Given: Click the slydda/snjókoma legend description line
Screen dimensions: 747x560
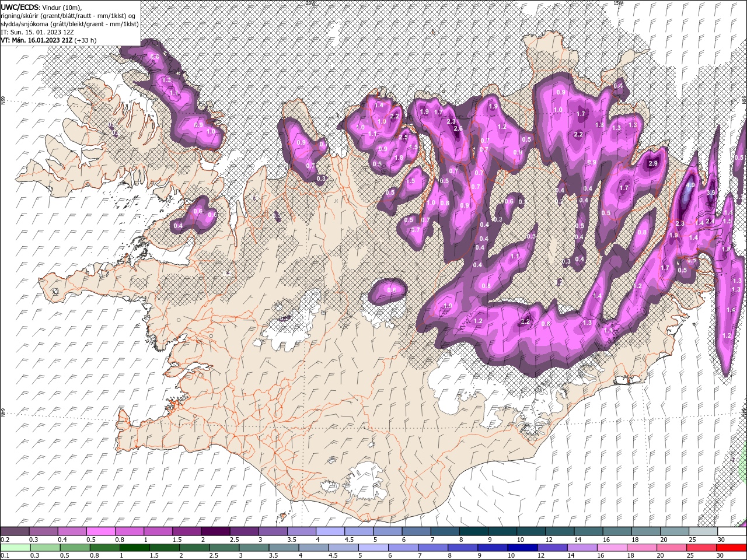Looking at the screenshot, I should tap(69, 24).
